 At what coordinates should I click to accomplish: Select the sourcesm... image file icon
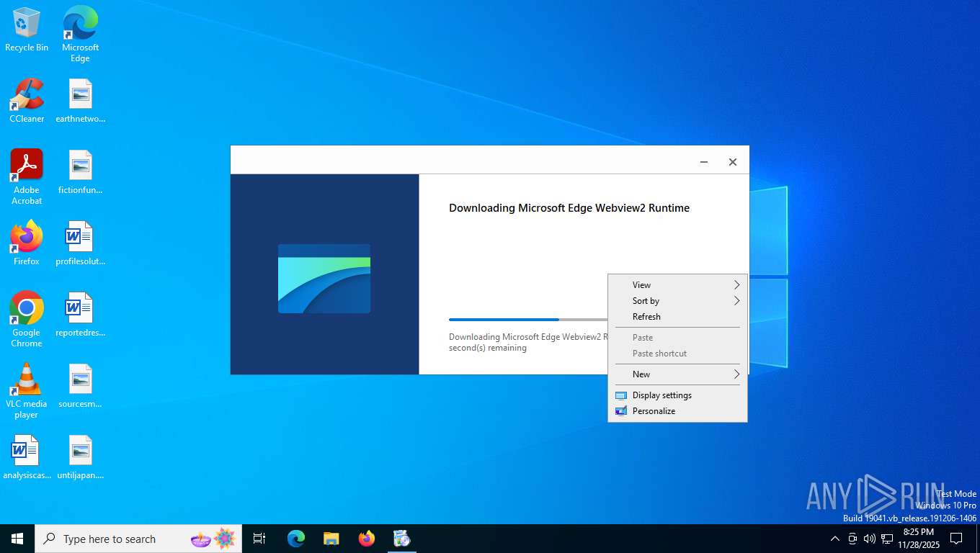tap(80, 386)
